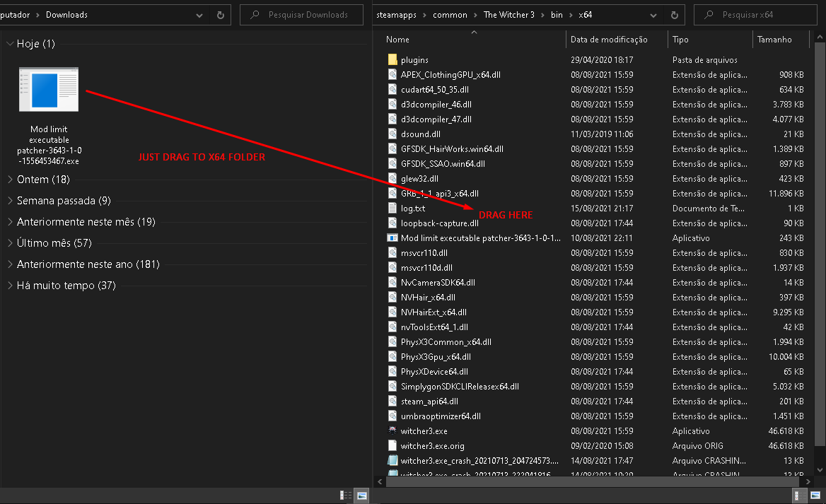Select the Mod limit patcher thumbnail in Downloads
826x504 pixels.
(x=49, y=90)
